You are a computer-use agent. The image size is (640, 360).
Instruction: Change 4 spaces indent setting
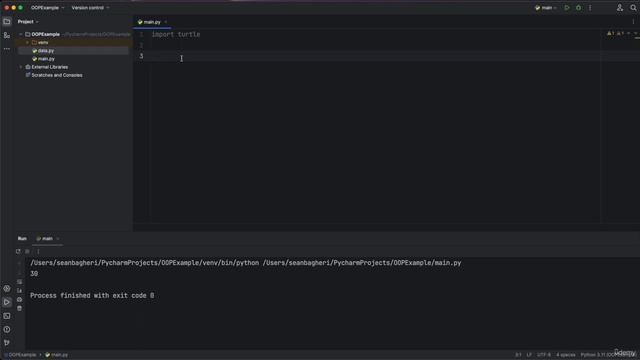566,355
